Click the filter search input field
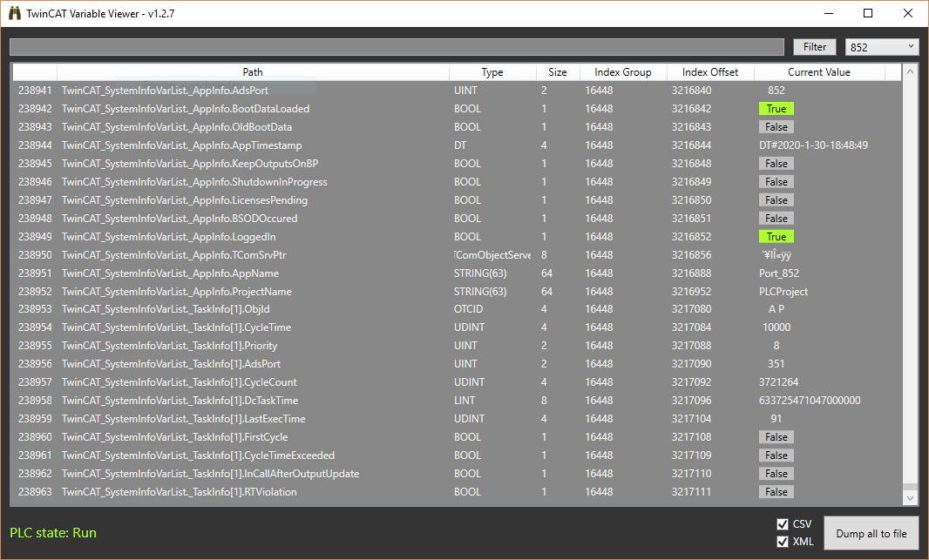The width and height of the screenshot is (929, 560). pos(392,46)
